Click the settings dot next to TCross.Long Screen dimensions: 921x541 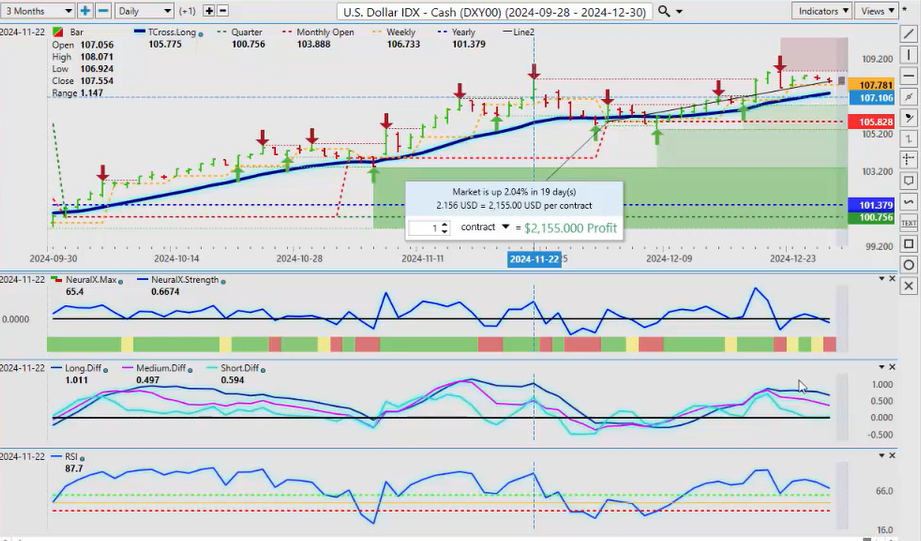201,34
